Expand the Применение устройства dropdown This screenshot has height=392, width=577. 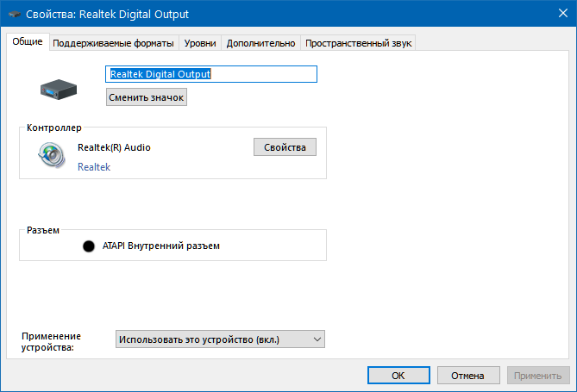[220, 339]
